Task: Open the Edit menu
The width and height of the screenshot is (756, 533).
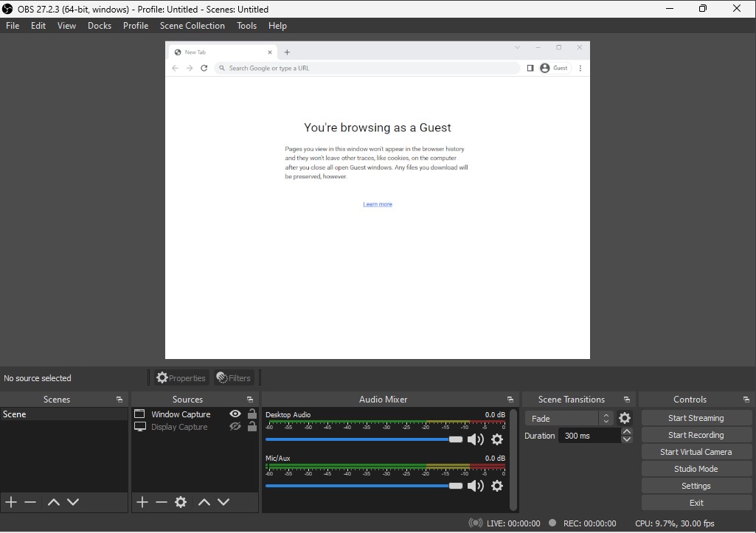Action: [x=38, y=26]
